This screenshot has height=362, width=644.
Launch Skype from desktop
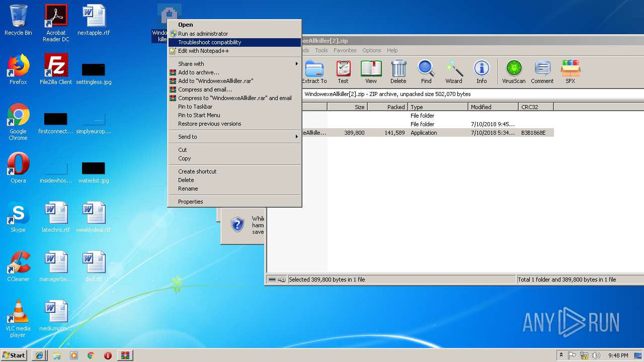coord(18,217)
